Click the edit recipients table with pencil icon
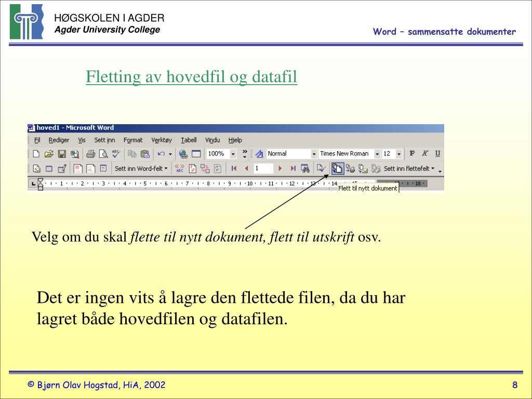532x399 pixels. click(62, 168)
